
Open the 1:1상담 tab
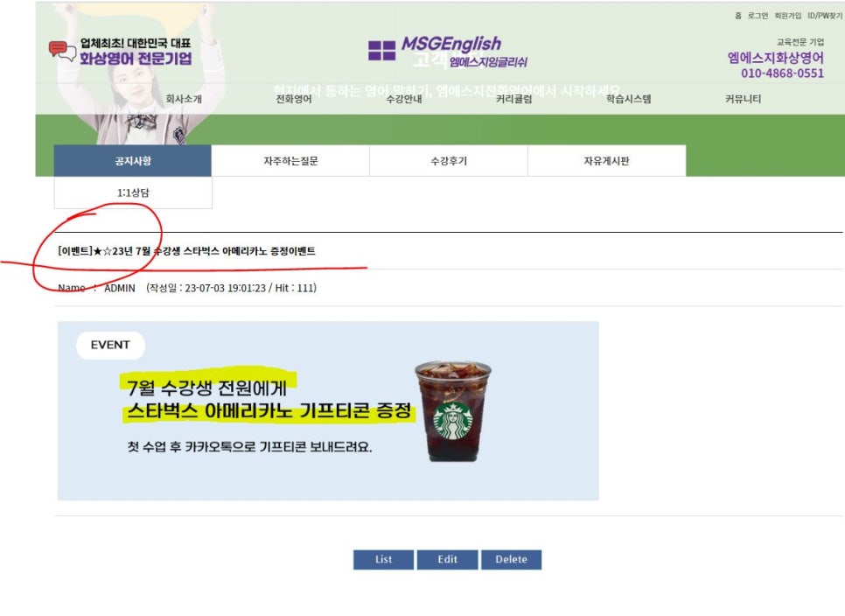click(133, 192)
